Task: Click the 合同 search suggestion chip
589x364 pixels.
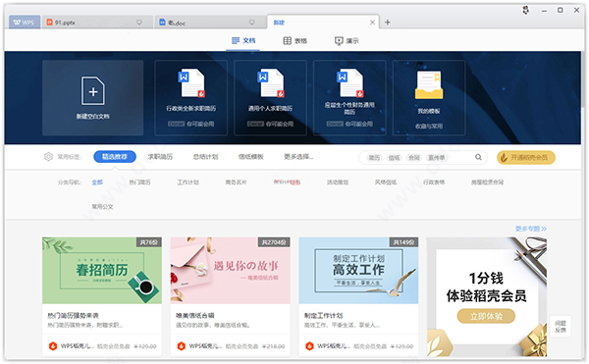Action: click(414, 158)
